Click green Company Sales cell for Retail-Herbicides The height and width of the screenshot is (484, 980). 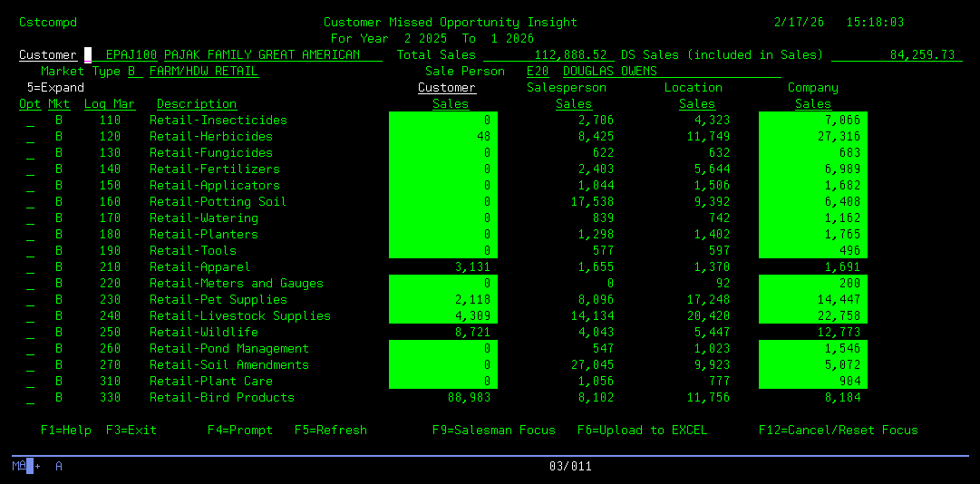(x=812, y=137)
